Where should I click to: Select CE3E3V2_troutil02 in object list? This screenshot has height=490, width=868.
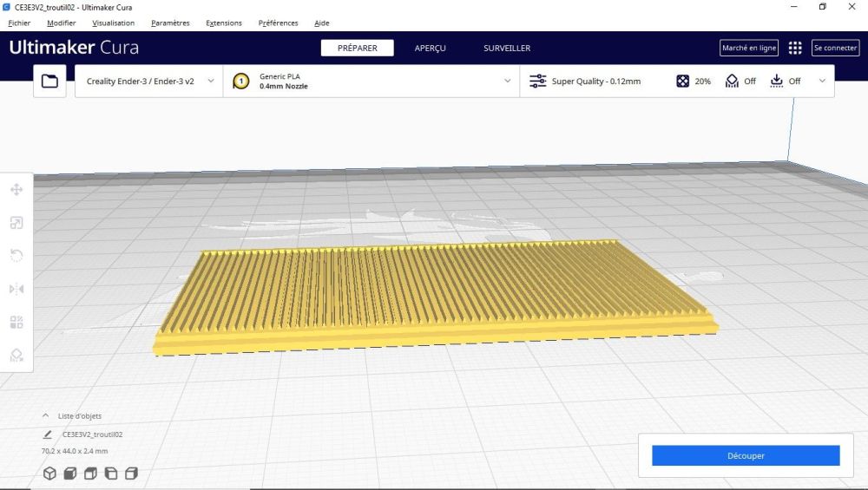(x=93, y=434)
